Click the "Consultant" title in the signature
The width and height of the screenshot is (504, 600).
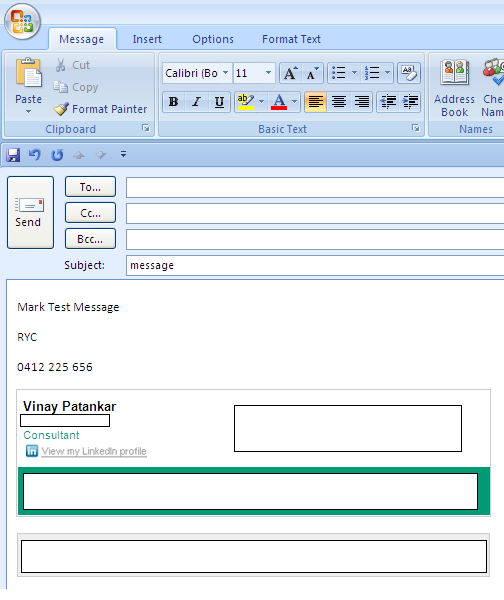coord(51,435)
